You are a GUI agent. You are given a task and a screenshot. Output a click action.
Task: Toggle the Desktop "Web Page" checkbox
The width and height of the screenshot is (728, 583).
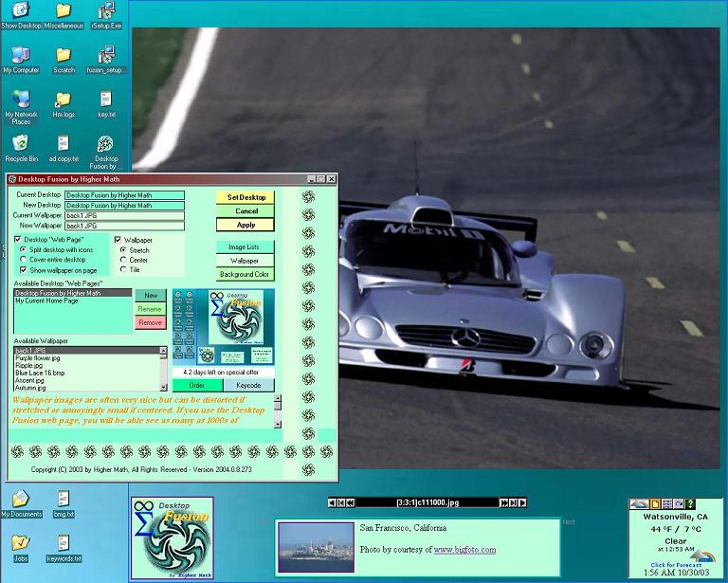18,240
